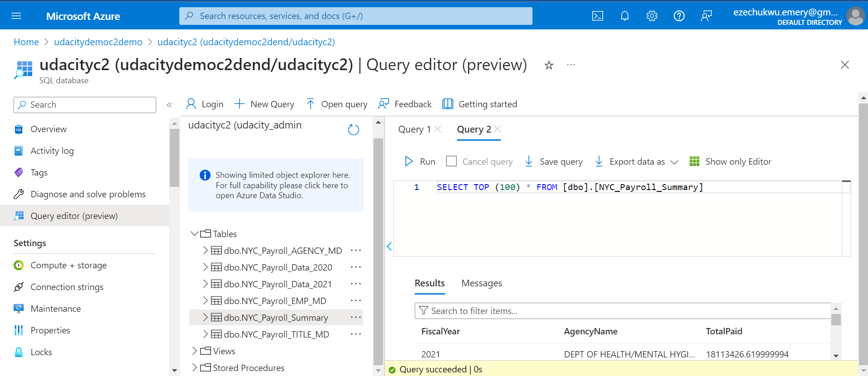Expand the Stored Procedures folder
Image resolution: width=868 pixels, height=376 pixels.
click(x=195, y=367)
